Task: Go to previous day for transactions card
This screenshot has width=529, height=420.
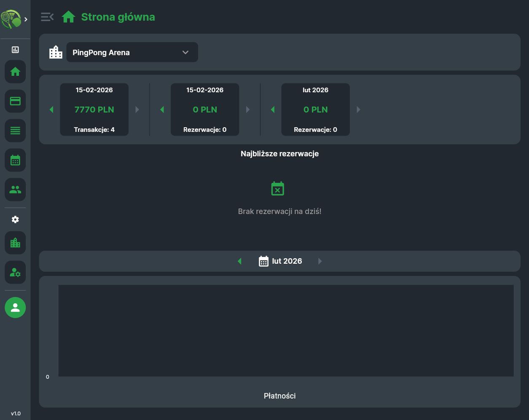Action: click(51, 110)
